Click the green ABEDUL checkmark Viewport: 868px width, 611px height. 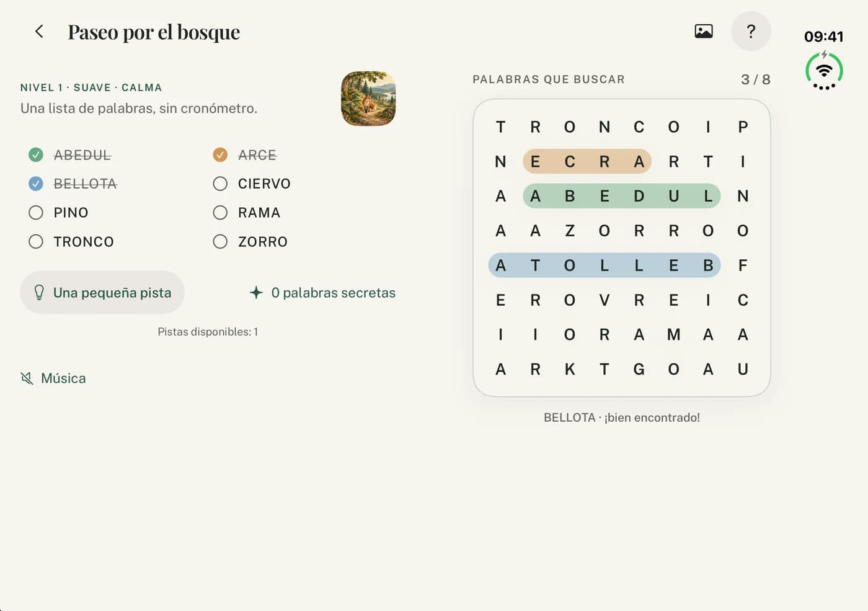[36, 154]
